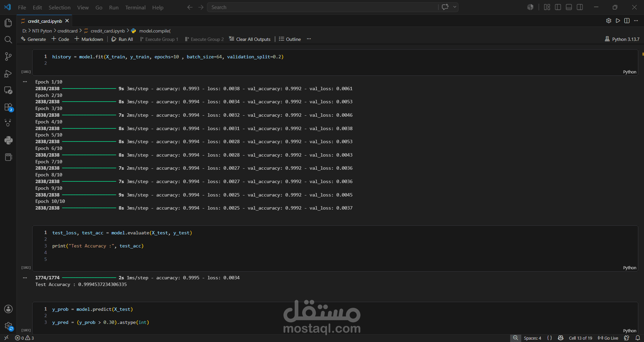Viewport: 644px width, 342px height.
Task: Open the Testing flask view
Action: tap(8, 123)
